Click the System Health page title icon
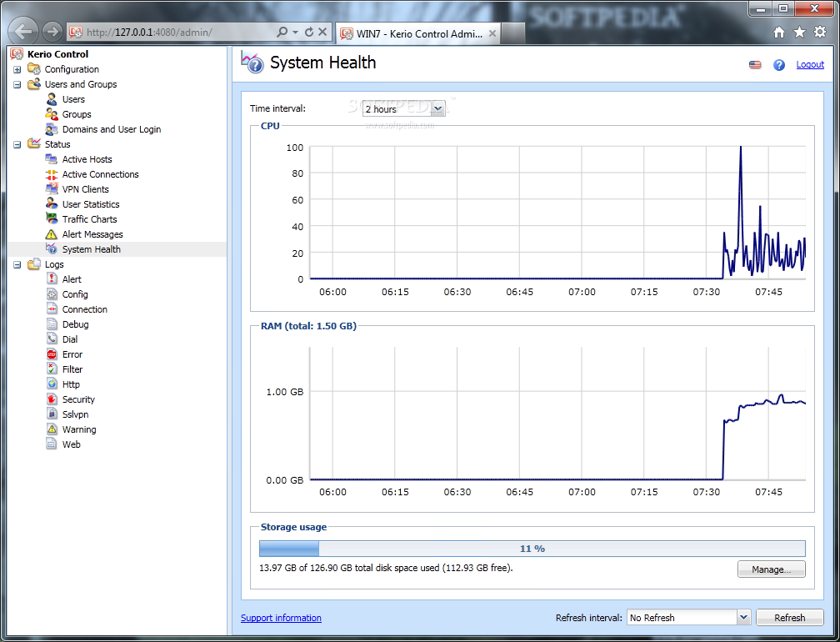 click(252, 63)
